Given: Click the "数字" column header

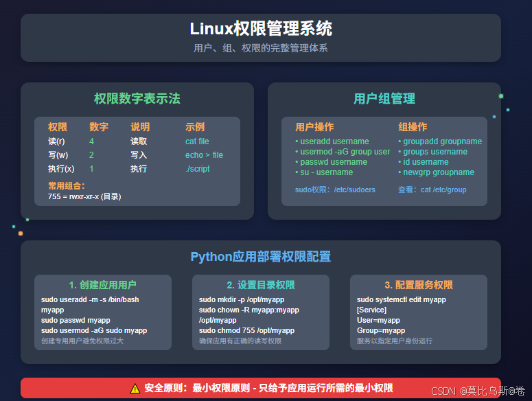Looking at the screenshot, I should pos(99,127).
